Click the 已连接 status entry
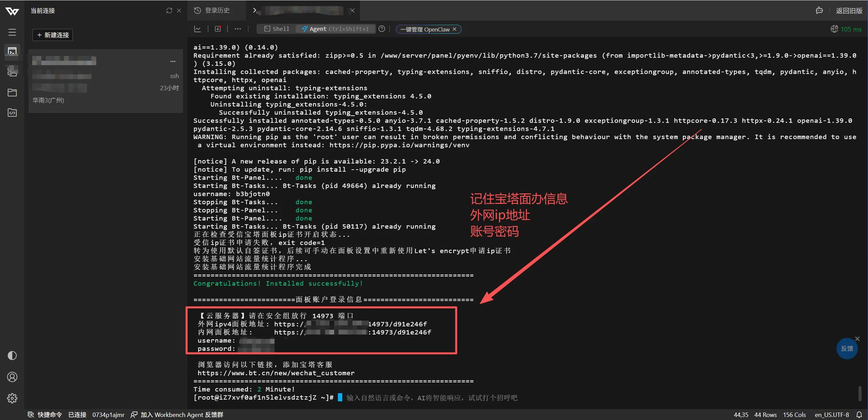868x420 pixels. tap(77, 415)
